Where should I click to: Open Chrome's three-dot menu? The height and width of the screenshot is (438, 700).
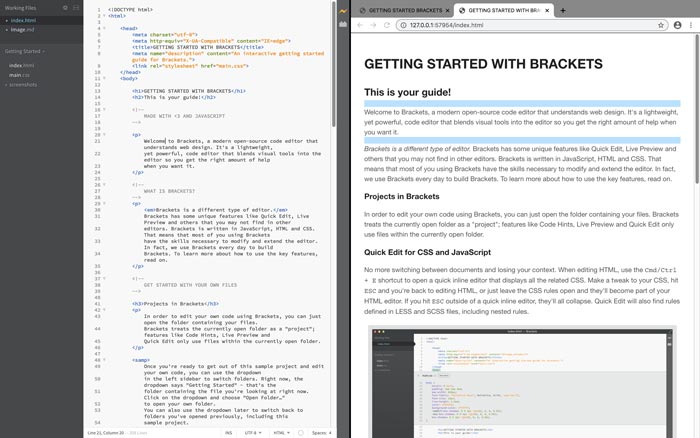(x=691, y=25)
